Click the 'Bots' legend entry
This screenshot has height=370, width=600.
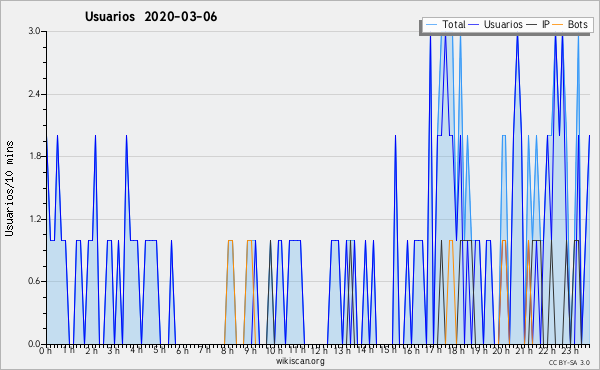pos(577,24)
